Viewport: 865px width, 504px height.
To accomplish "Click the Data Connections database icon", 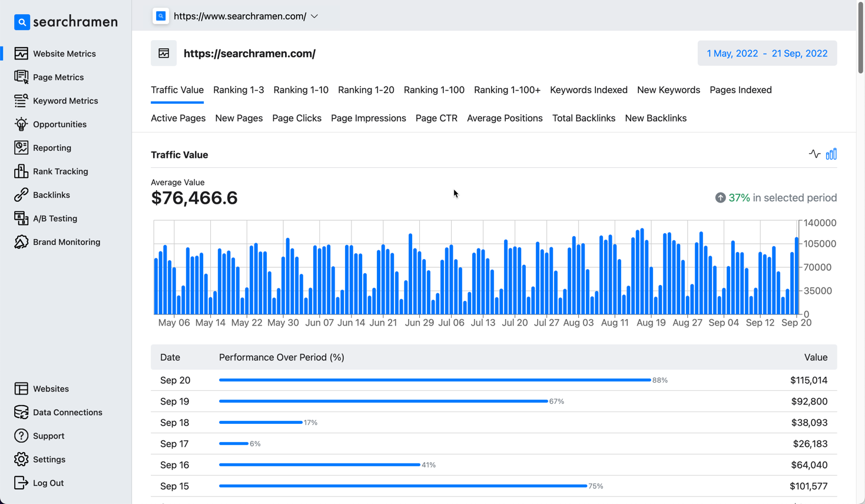I will (21, 412).
